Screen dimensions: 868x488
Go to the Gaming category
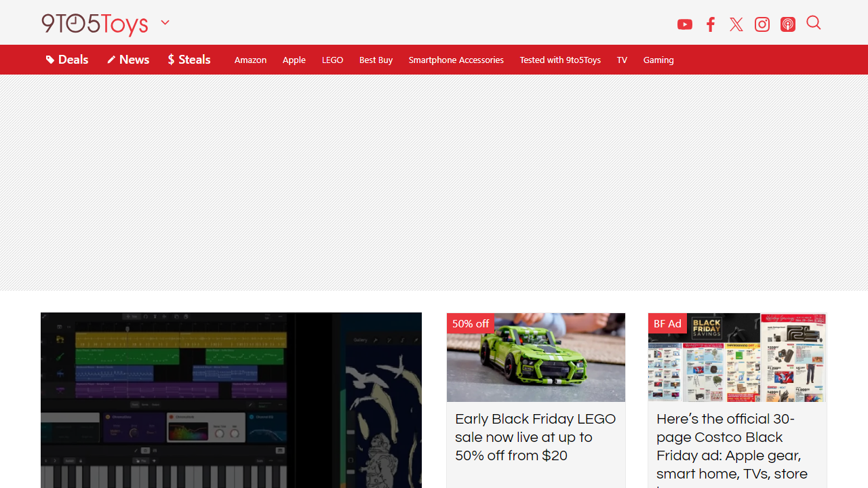coord(658,60)
